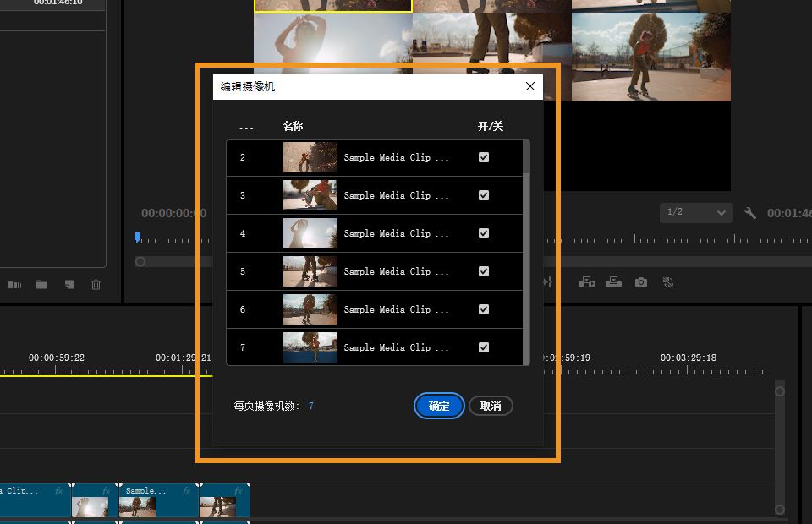Image resolution: width=812 pixels, height=524 pixels.
Task: Click the export frame icon in the monitor toolbar
Action: coord(613,281)
